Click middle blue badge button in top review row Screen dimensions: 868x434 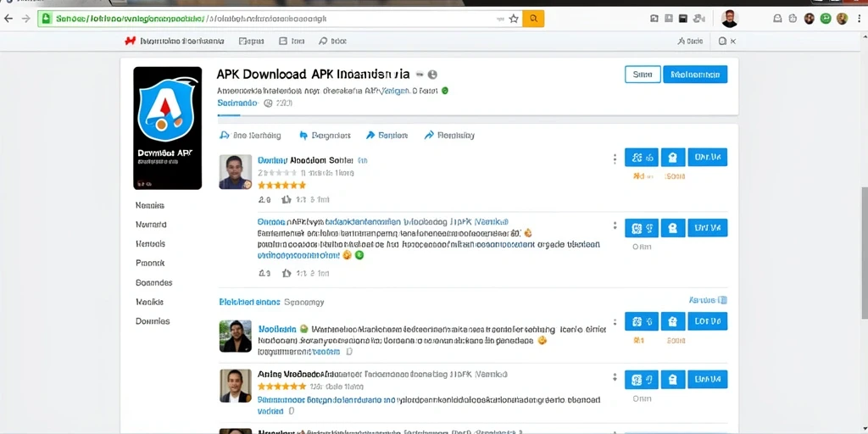[x=672, y=157]
